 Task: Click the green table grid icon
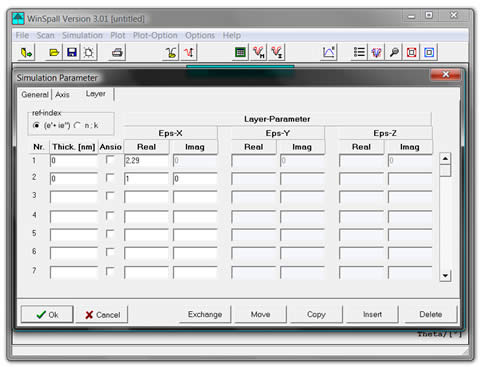coord(240,52)
